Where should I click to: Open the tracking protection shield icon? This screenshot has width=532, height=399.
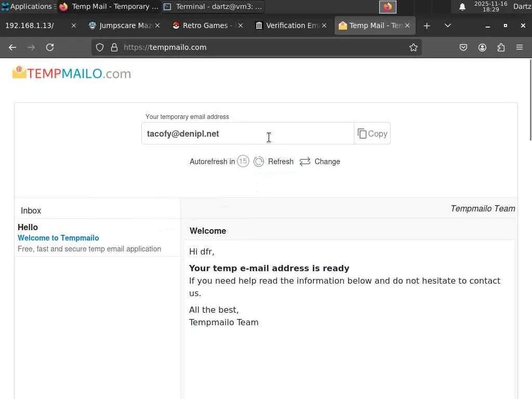(x=99, y=47)
